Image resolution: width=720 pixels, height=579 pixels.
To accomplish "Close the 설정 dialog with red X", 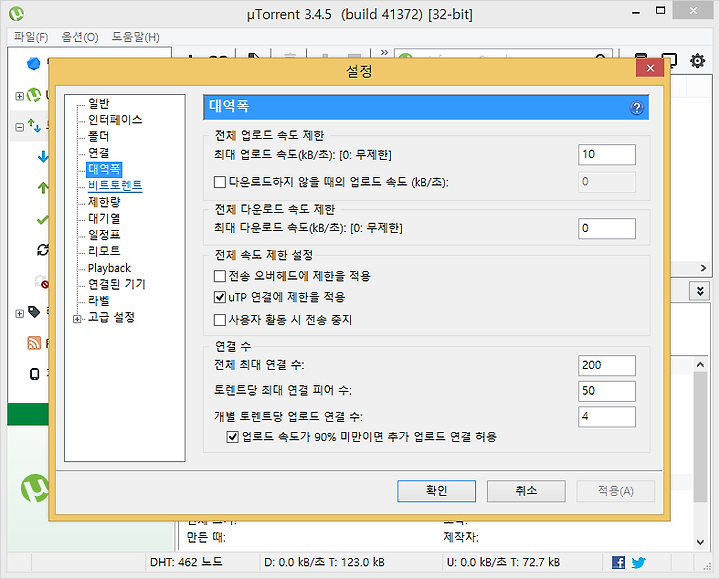I will click(650, 68).
